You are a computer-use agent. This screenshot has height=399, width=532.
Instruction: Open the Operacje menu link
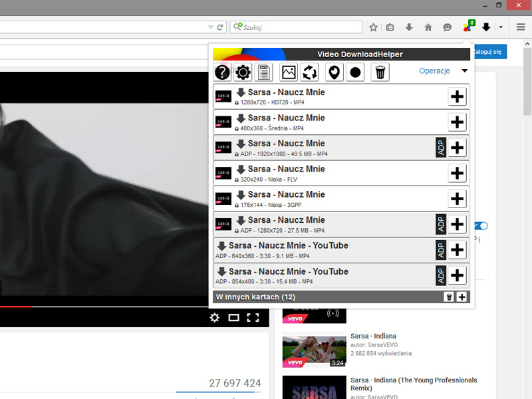[434, 71]
